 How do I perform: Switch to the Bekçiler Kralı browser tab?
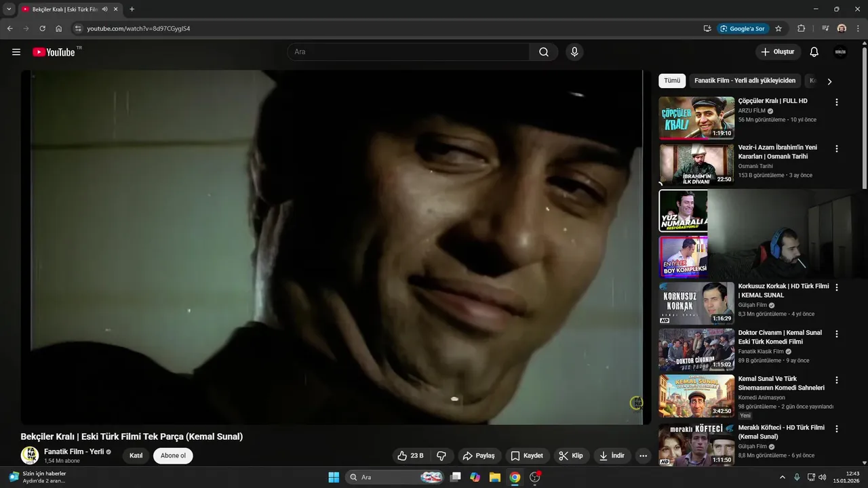[65, 9]
